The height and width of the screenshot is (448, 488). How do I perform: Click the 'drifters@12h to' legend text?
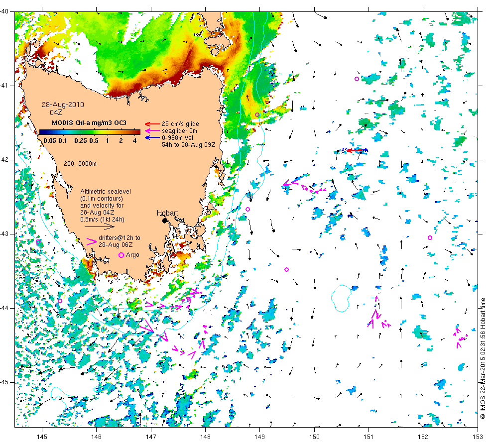pos(120,238)
